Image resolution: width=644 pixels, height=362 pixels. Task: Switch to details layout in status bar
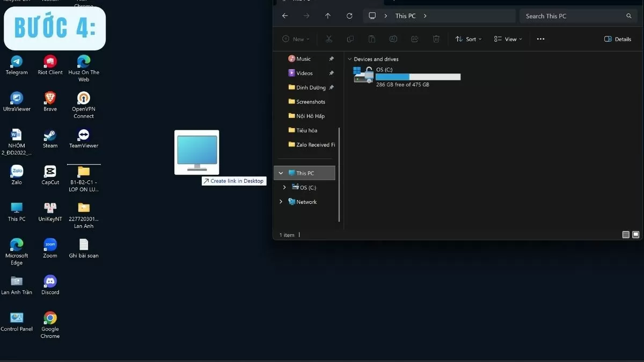pyautogui.click(x=626, y=234)
